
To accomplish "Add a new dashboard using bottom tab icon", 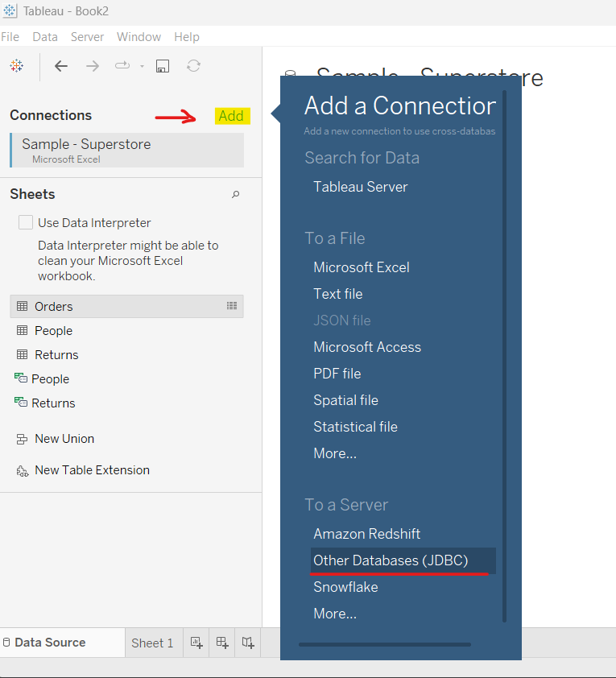I will click(x=222, y=643).
